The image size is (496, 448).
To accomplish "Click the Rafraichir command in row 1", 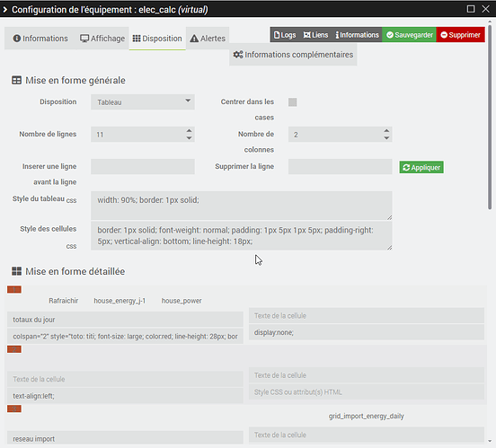I will [63, 301].
